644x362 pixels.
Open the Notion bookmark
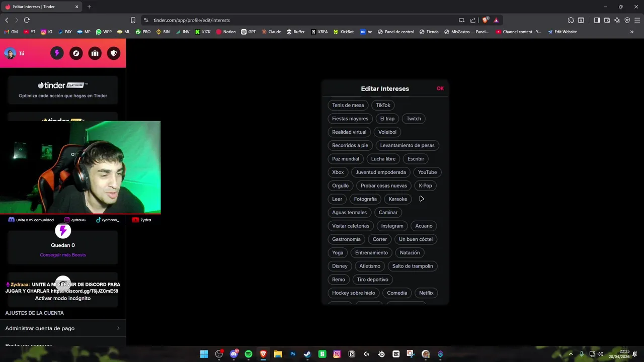click(226, 32)
